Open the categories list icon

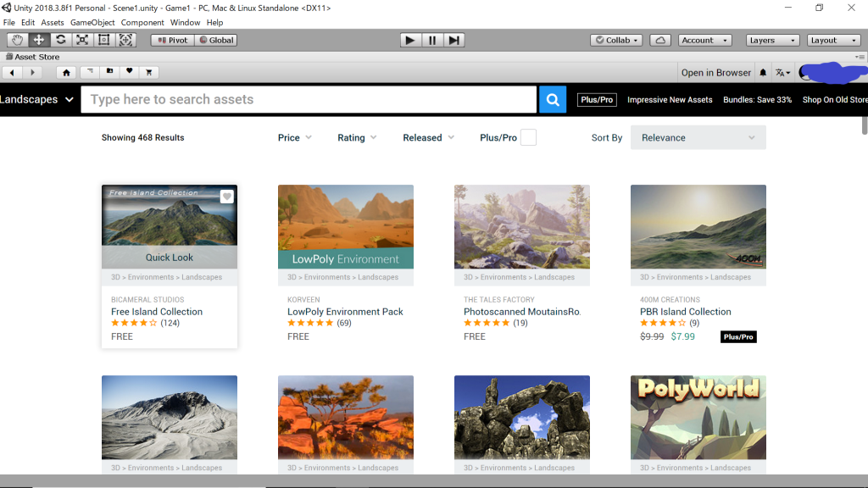point(90,72)
